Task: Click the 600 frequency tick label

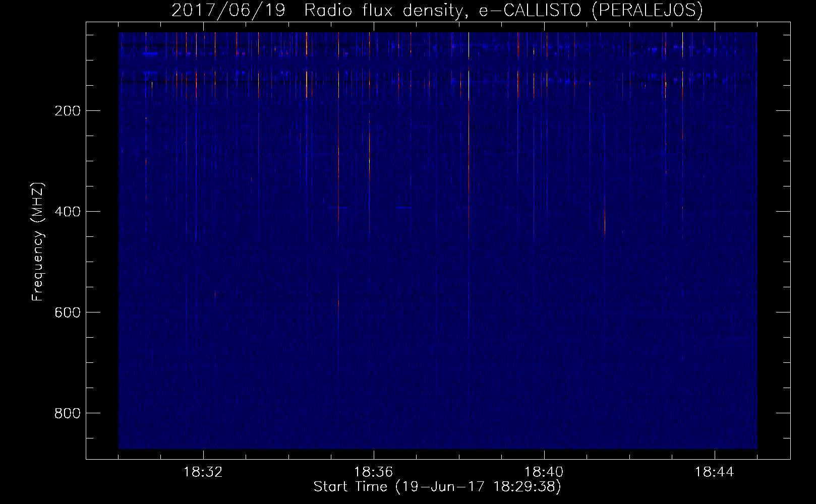Action: tap(68, 312)
